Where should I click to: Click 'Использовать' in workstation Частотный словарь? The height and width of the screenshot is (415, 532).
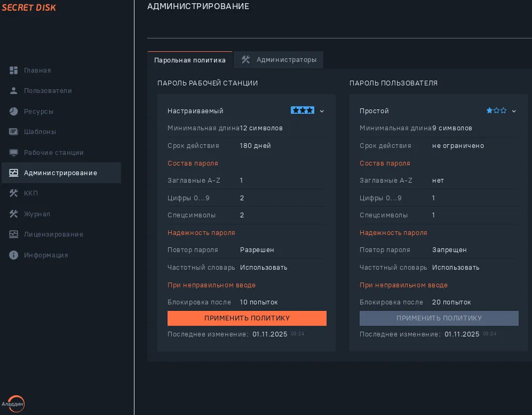point(264,268)
